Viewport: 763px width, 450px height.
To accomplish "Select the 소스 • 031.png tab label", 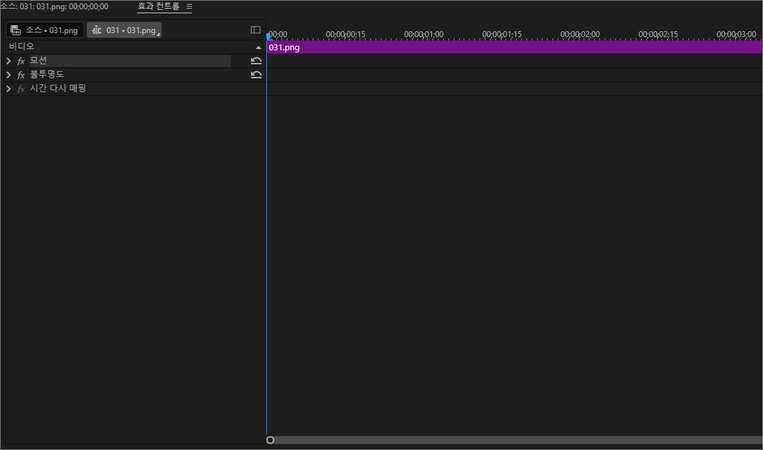I will (51, 30).
